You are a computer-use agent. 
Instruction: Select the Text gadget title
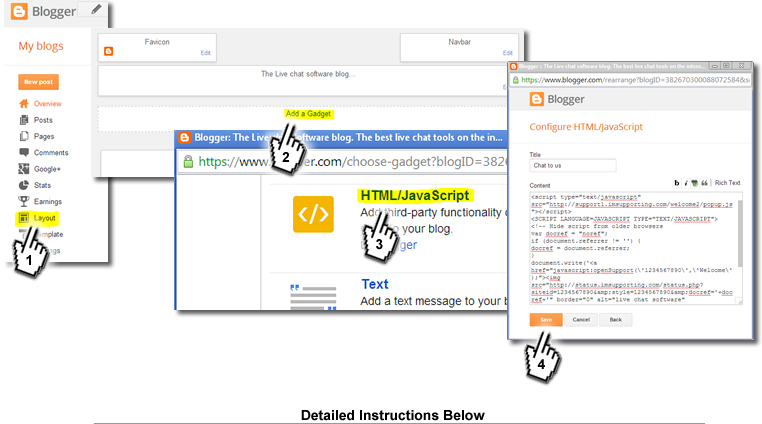tap(375, 284)
